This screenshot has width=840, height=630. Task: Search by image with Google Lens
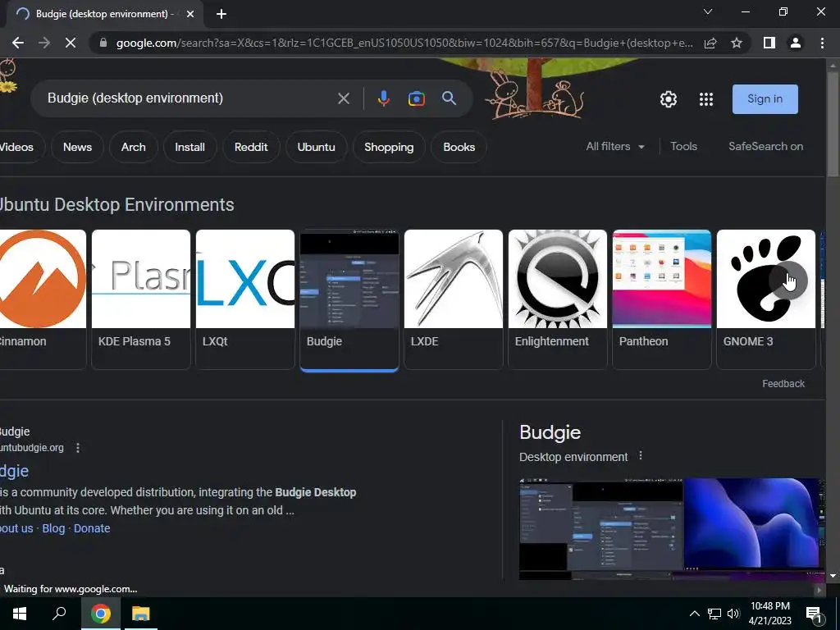coord(416,98)
